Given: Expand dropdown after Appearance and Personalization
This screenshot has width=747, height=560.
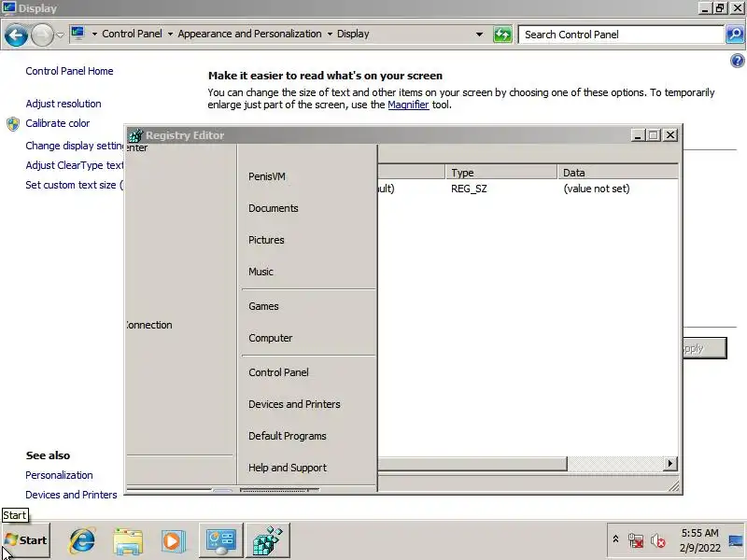Looking at the screenshot, I should point(330,35).
